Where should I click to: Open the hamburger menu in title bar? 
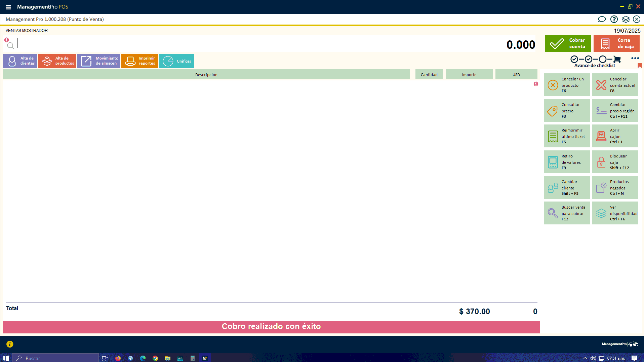[8, 7]
